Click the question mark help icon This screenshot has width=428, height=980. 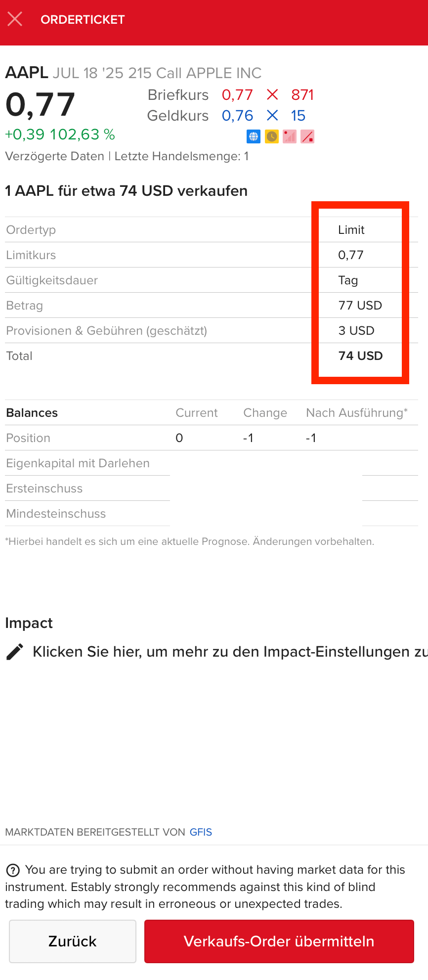[12, 870]
